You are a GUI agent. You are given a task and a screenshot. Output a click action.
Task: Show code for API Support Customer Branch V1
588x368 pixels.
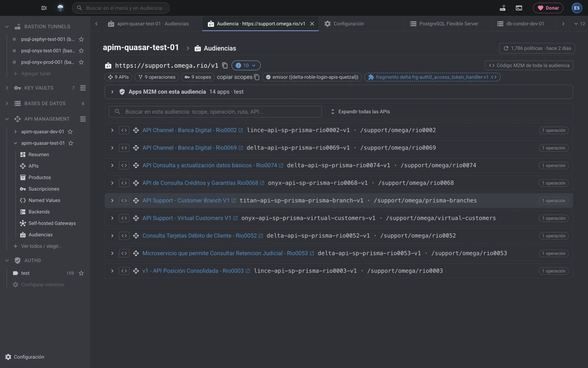[x=124, y=200]
